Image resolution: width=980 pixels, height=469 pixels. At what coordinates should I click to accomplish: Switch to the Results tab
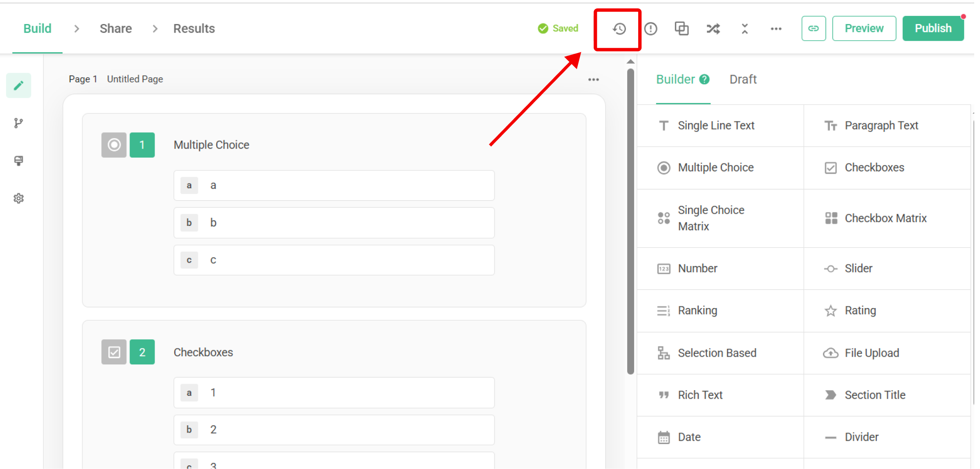(x=194, y=29)
